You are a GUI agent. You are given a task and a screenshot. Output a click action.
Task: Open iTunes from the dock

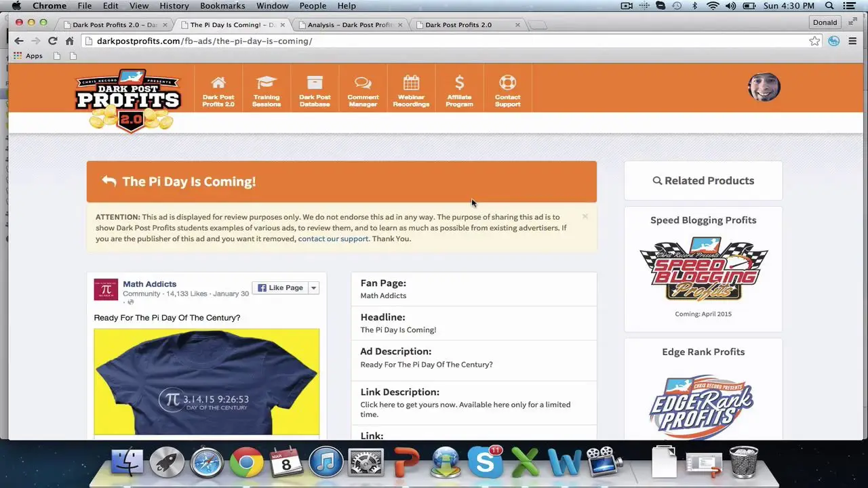coord(325,463)
